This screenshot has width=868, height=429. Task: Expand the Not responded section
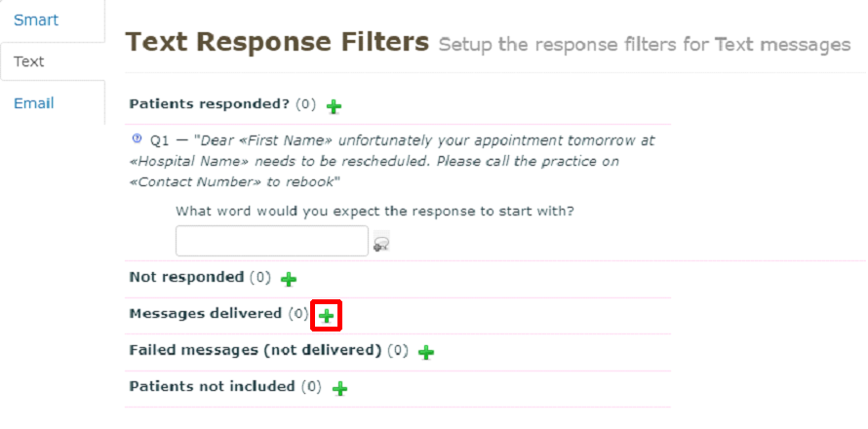coord(185,277)
